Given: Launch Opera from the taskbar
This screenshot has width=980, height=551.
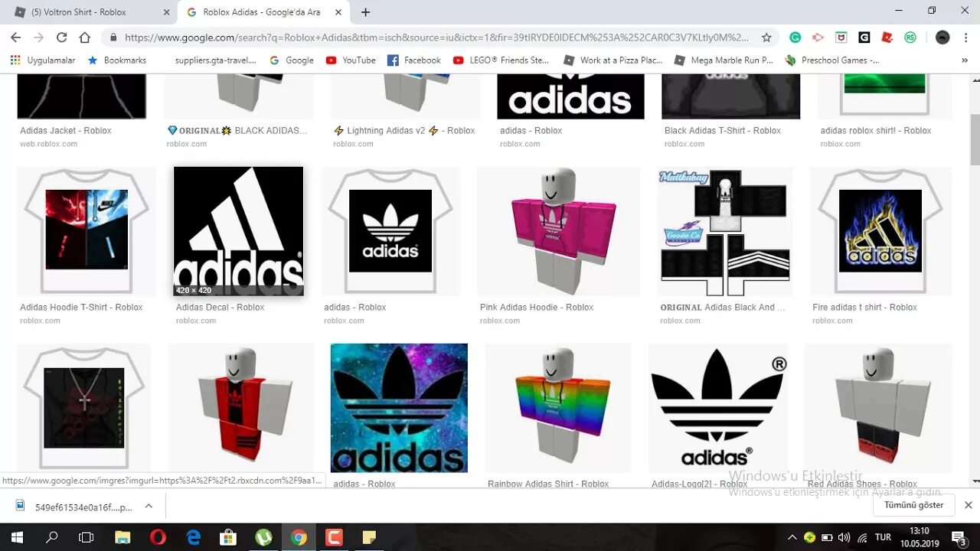Looking at the screenshot, I should pos(158,537).
